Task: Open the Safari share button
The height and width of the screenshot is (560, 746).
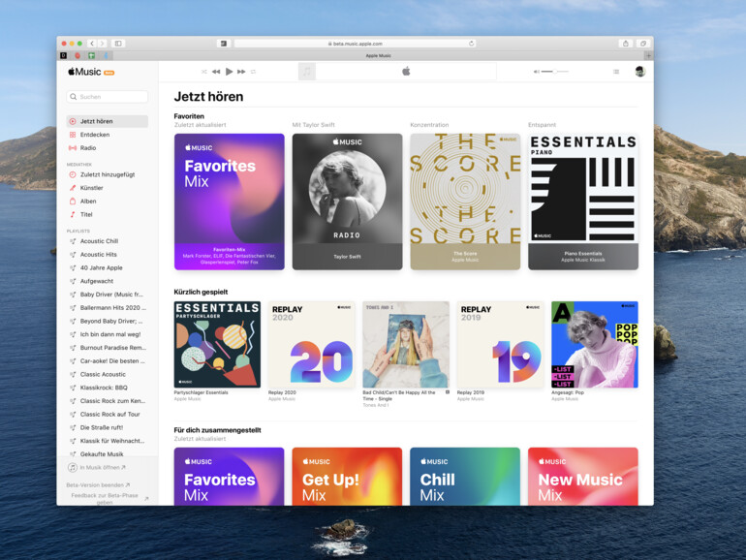Action: tap(626, 44)
